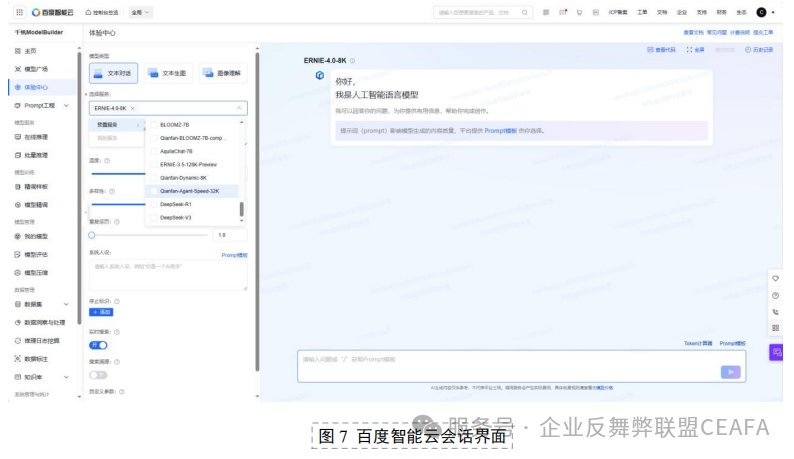
Task: Click info icon next to ERNIE-4.0-8K title
Action: click(352, 61)
